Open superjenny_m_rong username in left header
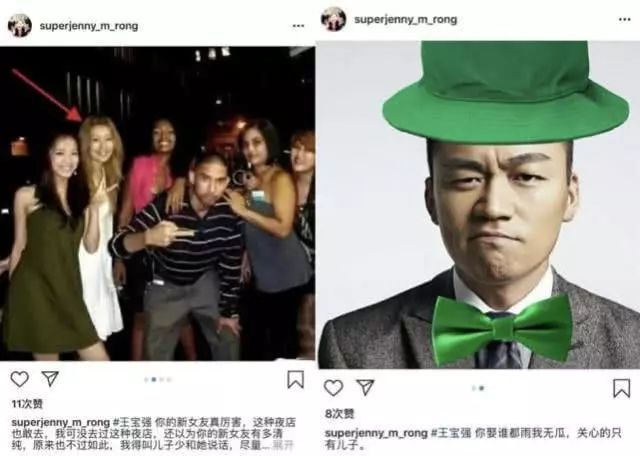The width and height of the screenshot is (640, 456). [89, 26]
